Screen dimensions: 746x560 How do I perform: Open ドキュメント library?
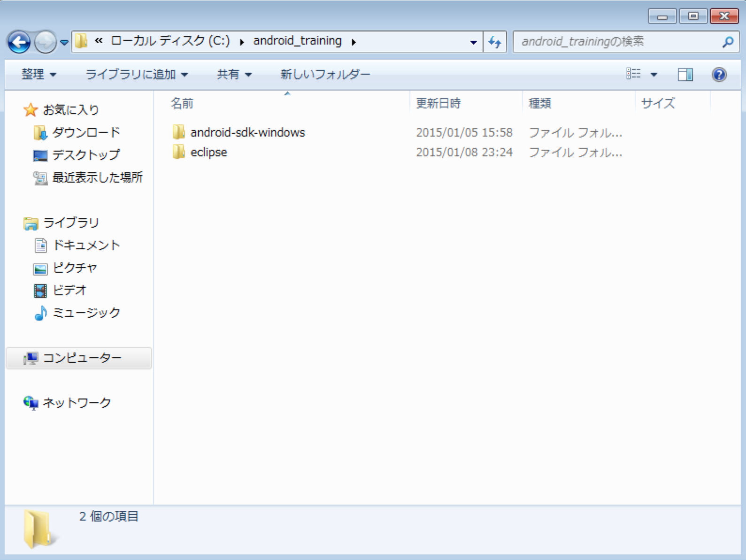(86, 245)
